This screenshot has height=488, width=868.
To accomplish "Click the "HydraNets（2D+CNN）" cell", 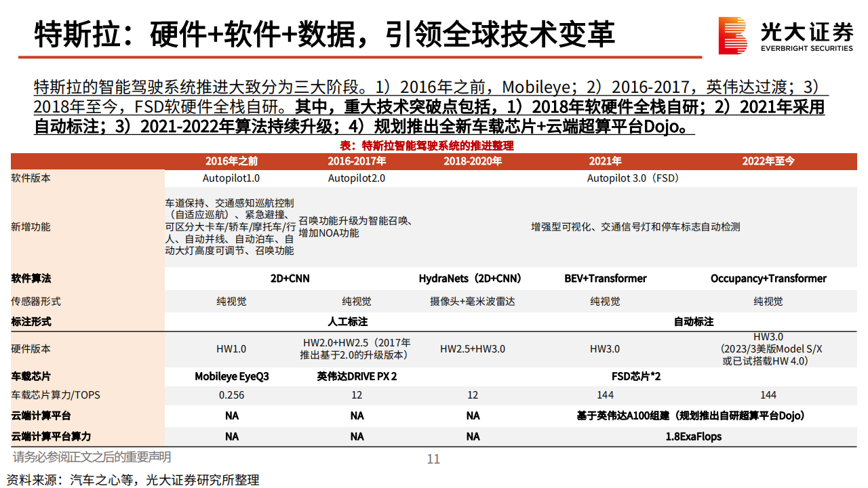I will pos(470,279).
